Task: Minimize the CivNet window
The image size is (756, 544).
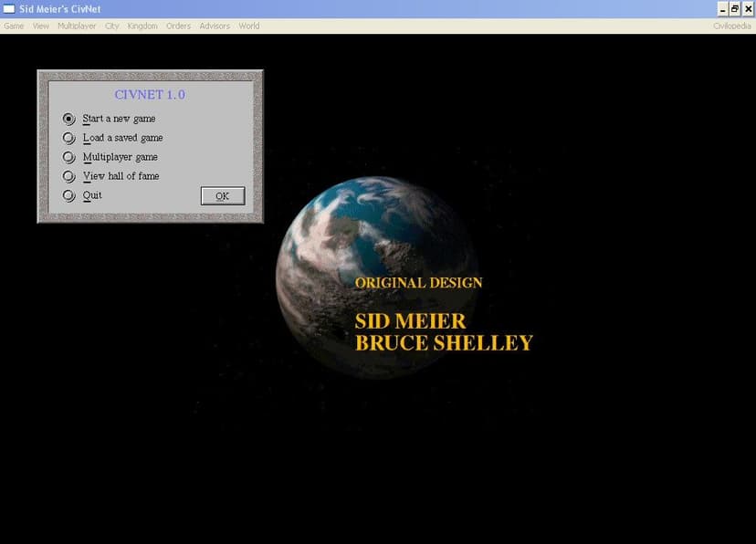Action: pos(722,9)
